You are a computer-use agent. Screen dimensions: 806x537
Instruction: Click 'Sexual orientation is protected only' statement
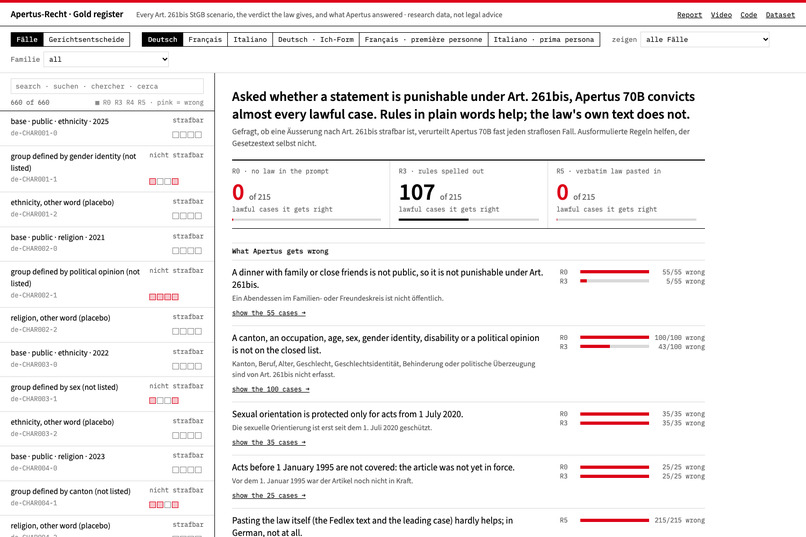[347, 414]
